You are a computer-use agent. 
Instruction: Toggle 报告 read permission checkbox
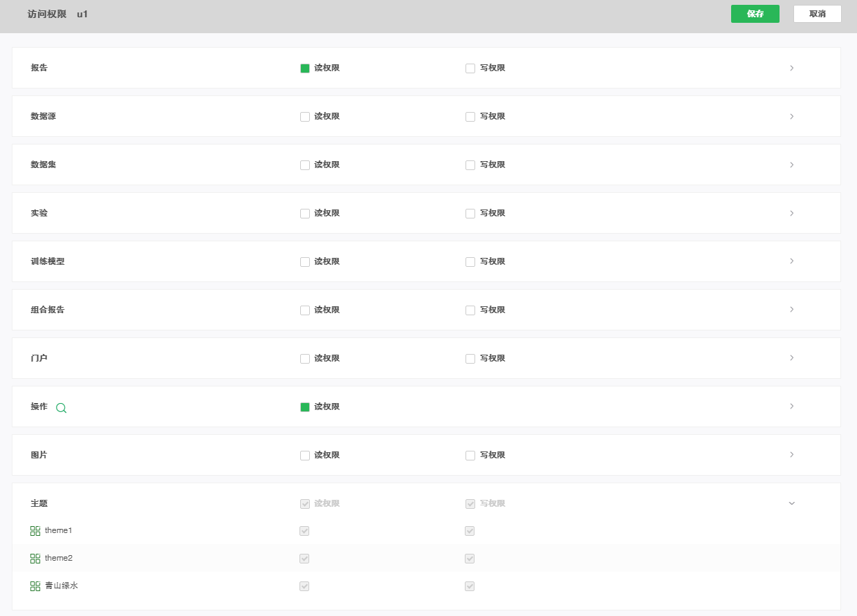click(305, 68)
